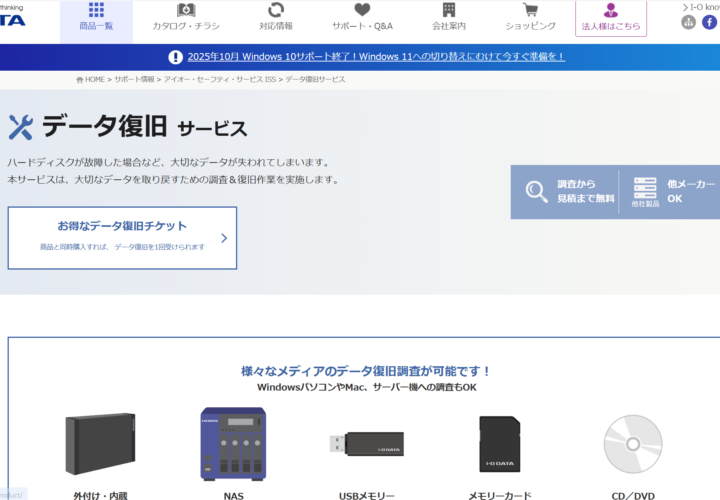Click the catalog book icon
The width and height of the screenshot is (720, 500).
[x=186, y=10]
